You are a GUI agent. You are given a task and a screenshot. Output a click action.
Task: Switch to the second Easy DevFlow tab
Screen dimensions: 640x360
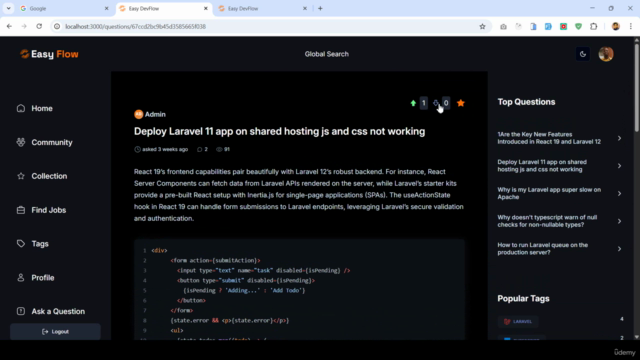(261, 9)
